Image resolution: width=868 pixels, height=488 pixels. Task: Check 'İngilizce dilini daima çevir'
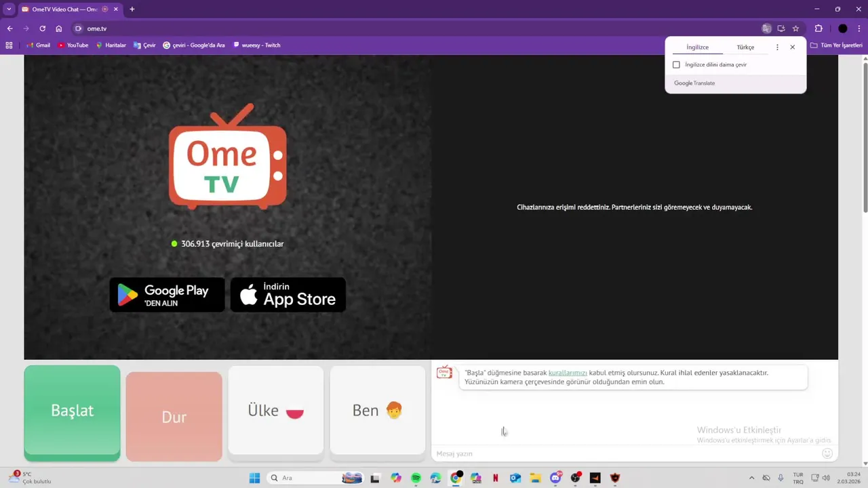pos(676,65)
